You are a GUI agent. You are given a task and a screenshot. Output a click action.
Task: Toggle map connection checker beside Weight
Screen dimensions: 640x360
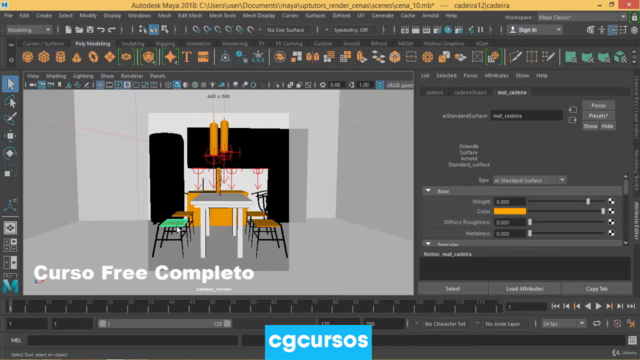(611, 202)
